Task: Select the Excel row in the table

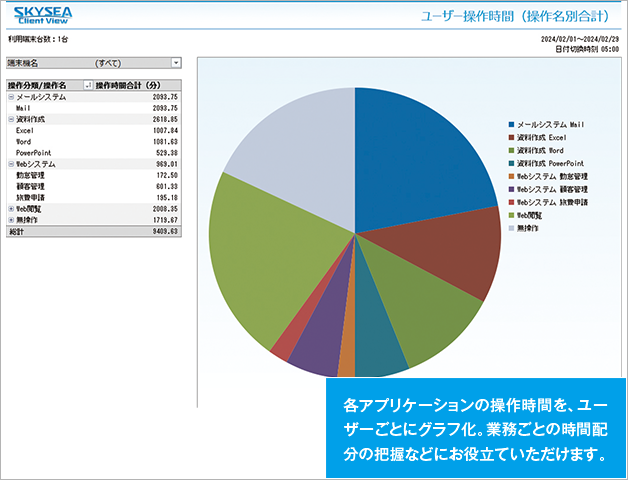Action: tap(94, 131)
